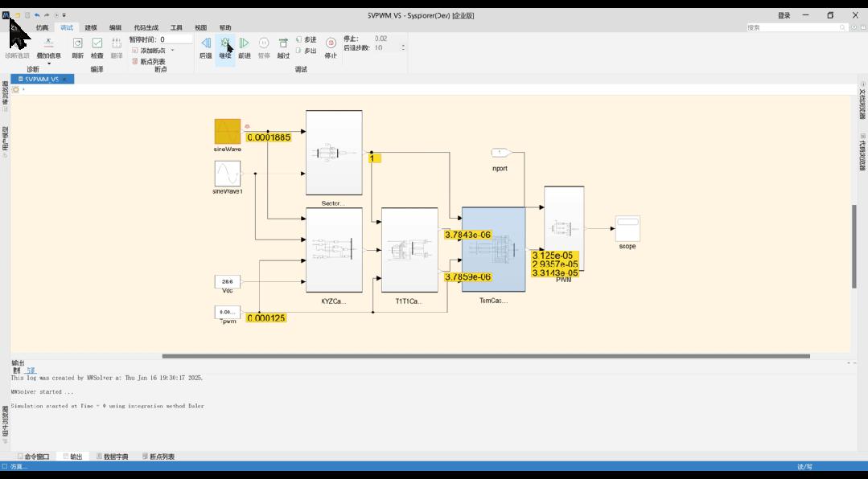868x479 pixels.
Task: Open the 代码生成 ribbon tab
Action: [x=146, y=27]
